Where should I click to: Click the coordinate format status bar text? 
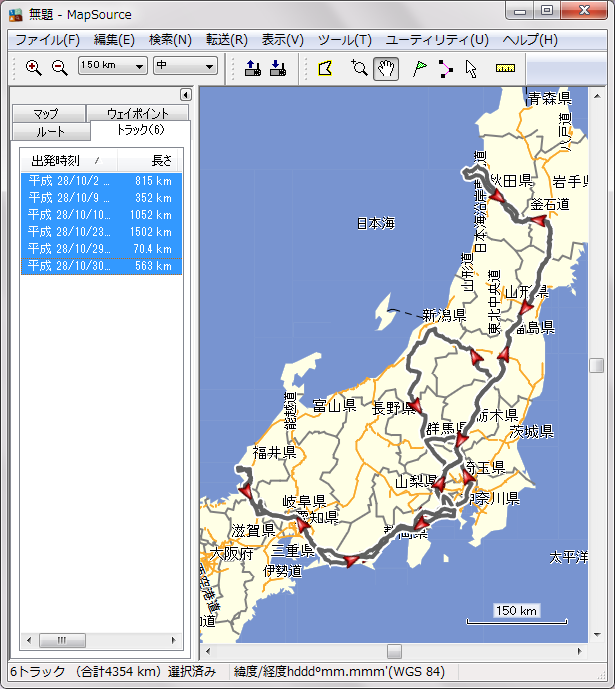339,671
